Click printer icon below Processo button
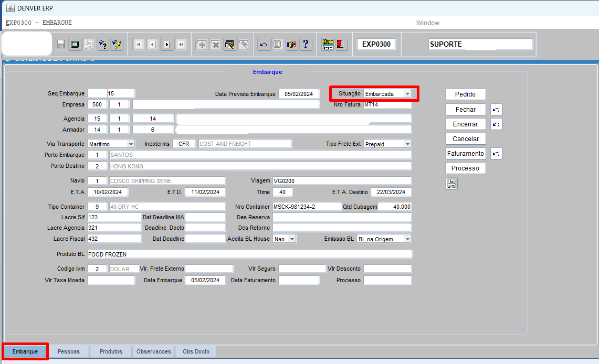Viewport: 599px width, 364px height. pos(451,184)
